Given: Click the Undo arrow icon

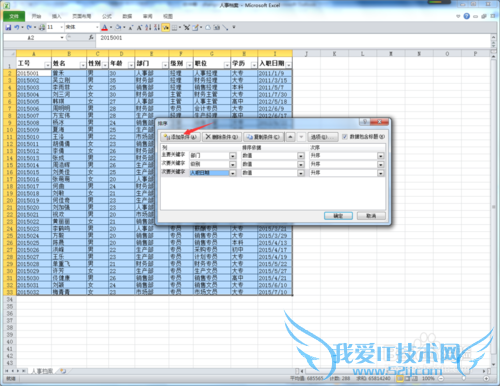Looking at the screenshot, I should click(x=17, y=27).
